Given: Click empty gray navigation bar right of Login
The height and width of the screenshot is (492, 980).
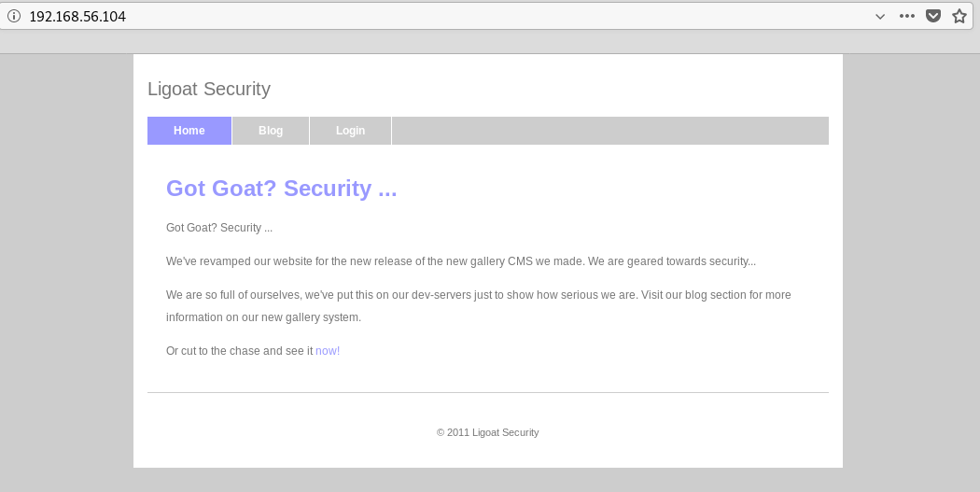Looking at the screenshot, I should [x=607, y=131].
